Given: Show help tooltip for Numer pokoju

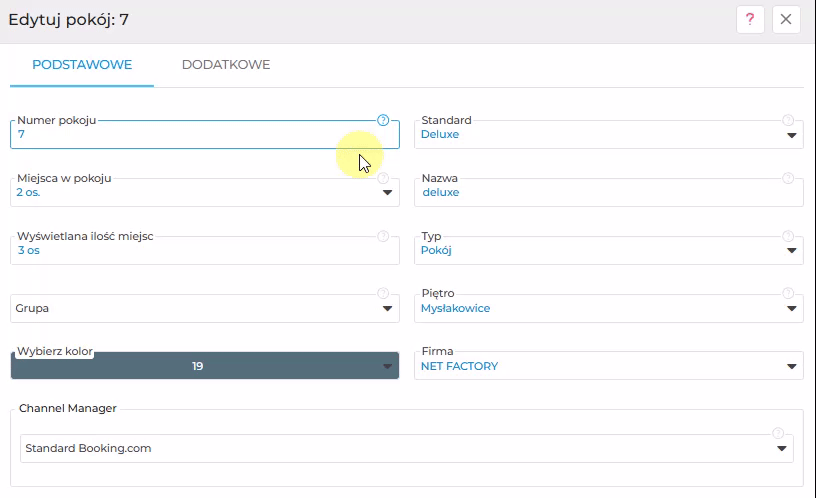Looking at the screenshot, I should (x=383, y=120).
